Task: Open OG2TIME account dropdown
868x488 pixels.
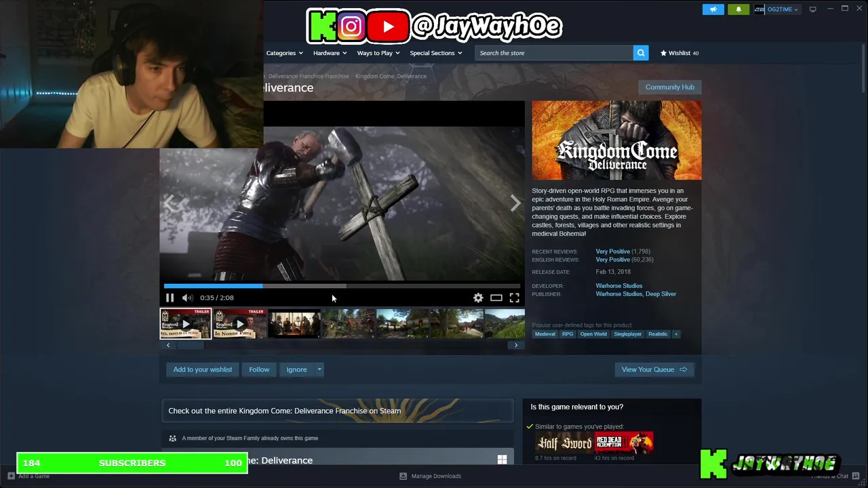Action: pos(776,9)
